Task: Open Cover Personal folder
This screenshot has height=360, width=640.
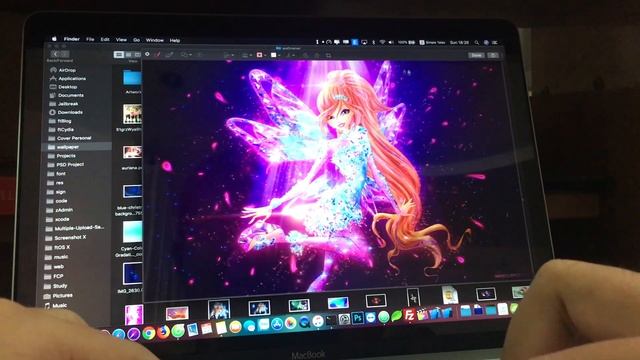Action: click(x=69, y=138)
